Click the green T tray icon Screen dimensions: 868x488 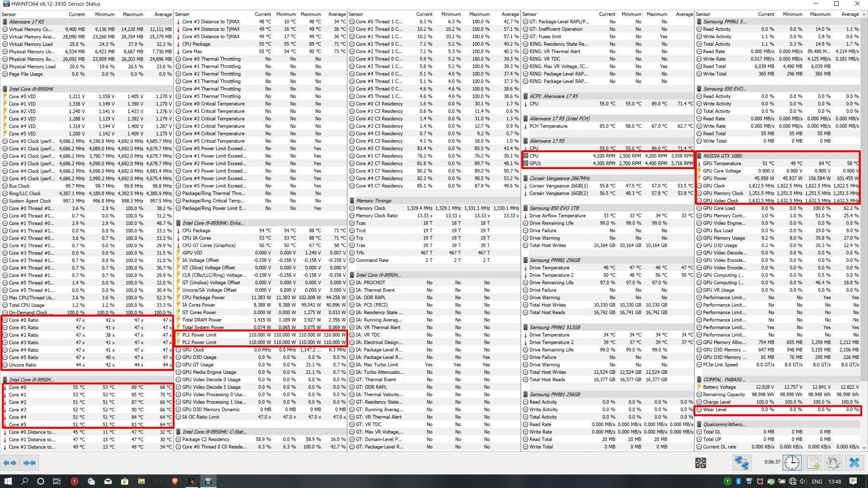coord(727,481)
